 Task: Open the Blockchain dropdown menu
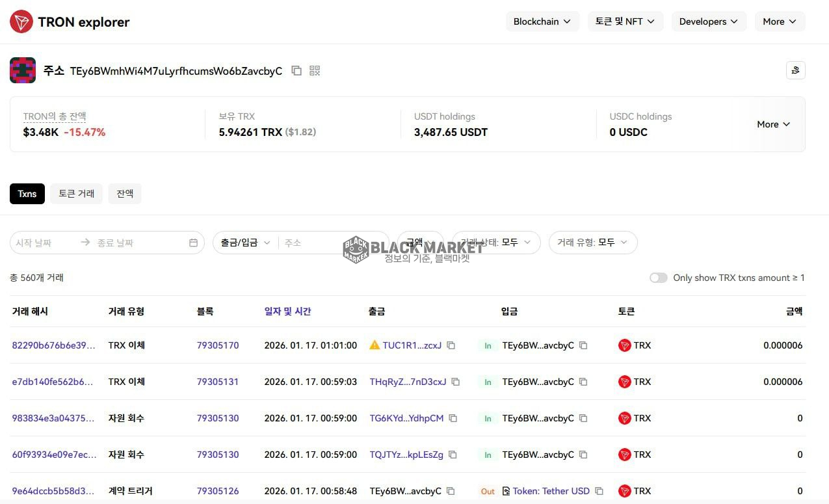pyautogui.click(x=542, y=21)
